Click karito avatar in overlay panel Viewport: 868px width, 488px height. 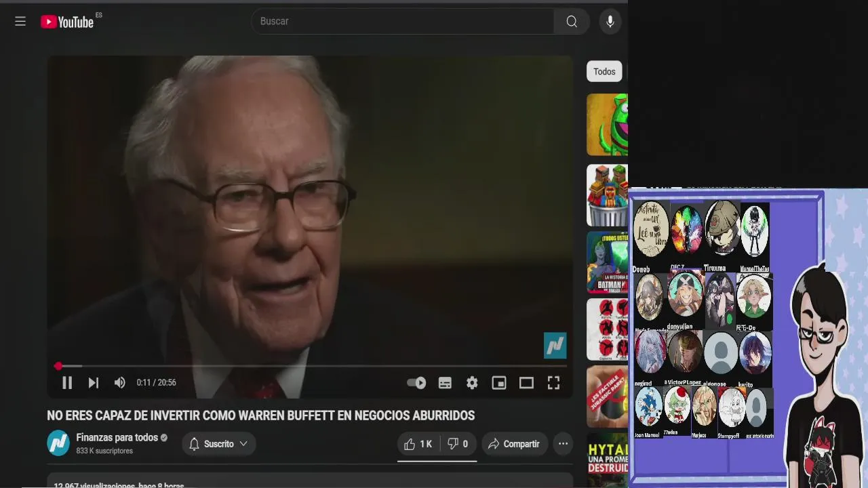coord(755,353)
